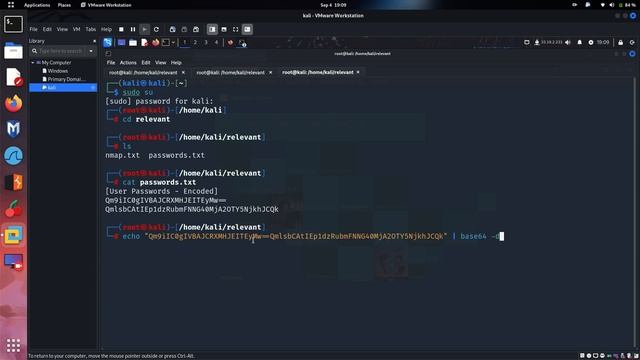Show all applications grid in dock

tap(13, 345)
